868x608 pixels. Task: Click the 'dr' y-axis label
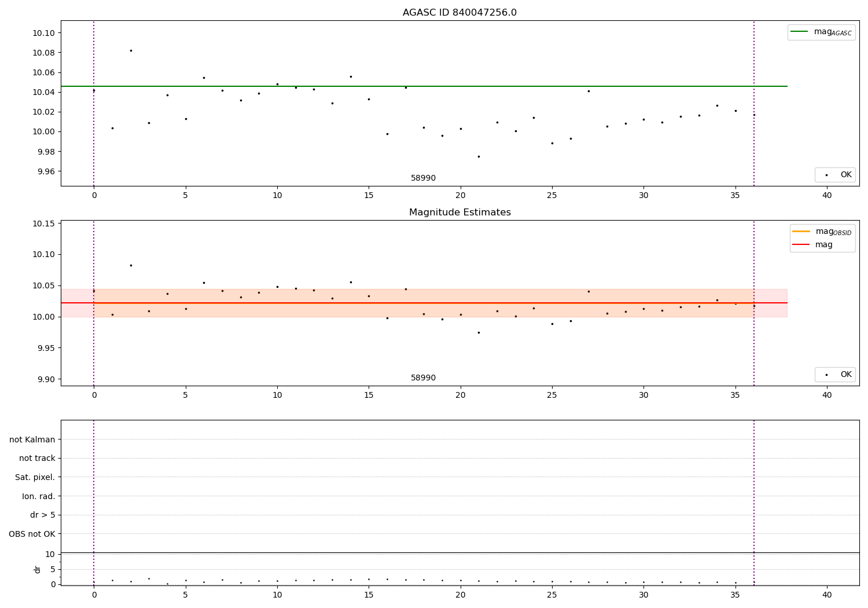[38, 569]
